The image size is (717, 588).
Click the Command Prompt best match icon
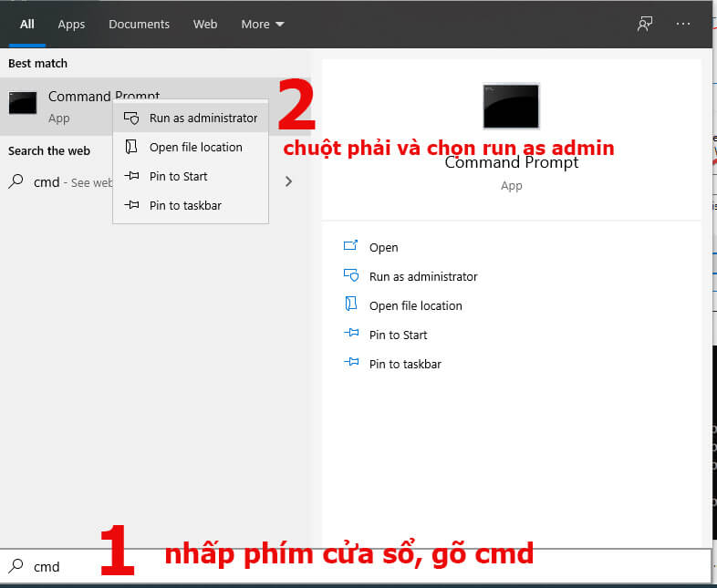pyautogui.click(x=23, y=103)
